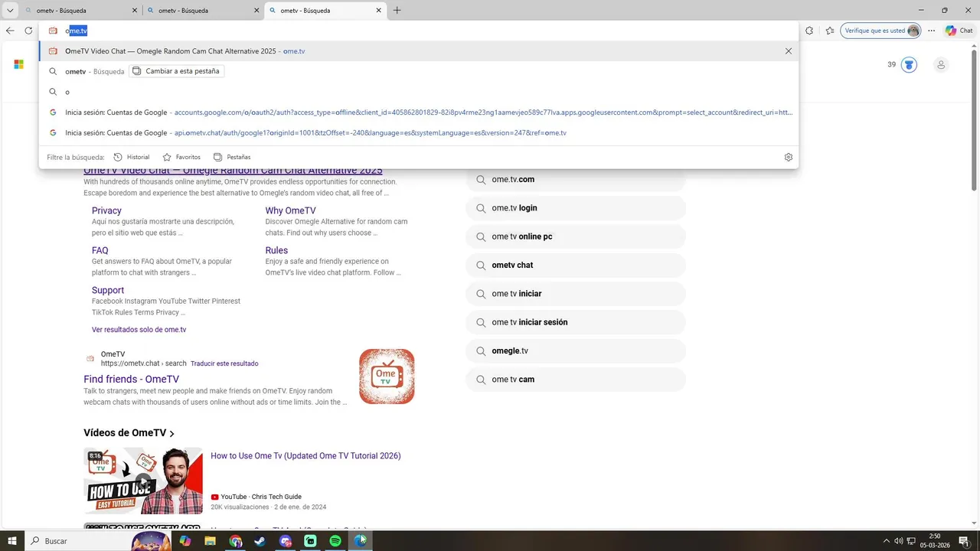Viewport: 980px width, 551px height.
Task: Click Verifique que es usted profile button
Action: pos(882,31)
